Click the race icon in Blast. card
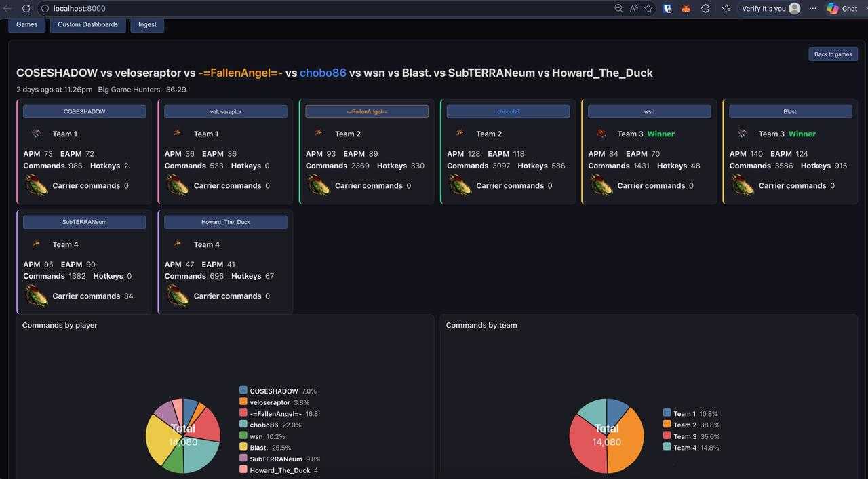Viewport: 868px width, 479px height. coord(742,134)
